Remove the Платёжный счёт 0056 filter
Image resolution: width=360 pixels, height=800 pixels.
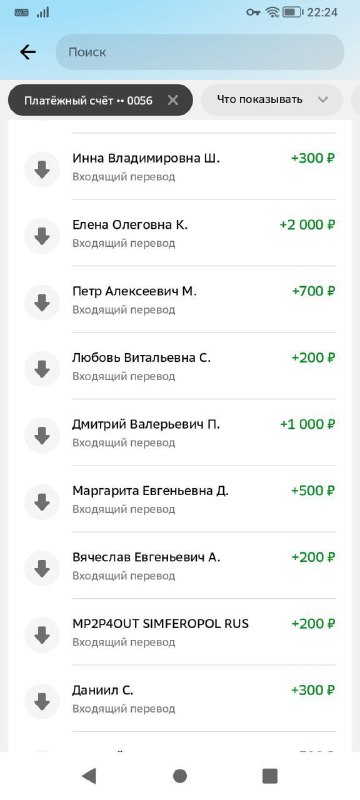[173, 100]
